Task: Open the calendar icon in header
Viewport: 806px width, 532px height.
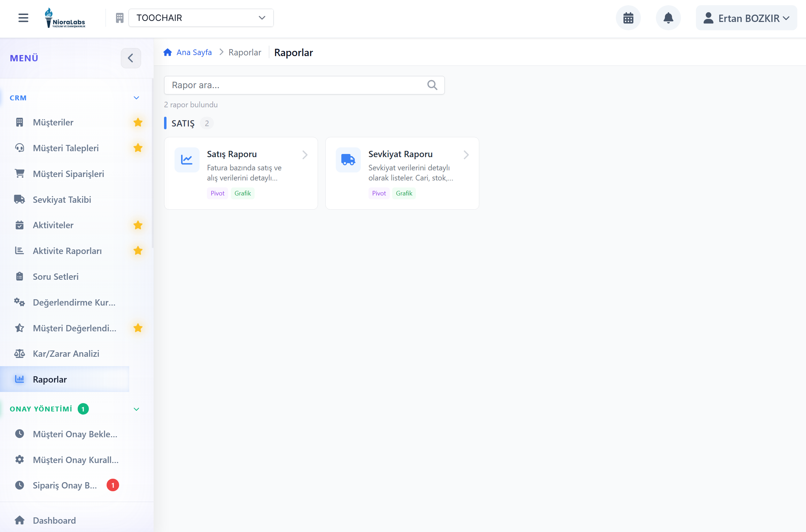Action: [628, 18]
